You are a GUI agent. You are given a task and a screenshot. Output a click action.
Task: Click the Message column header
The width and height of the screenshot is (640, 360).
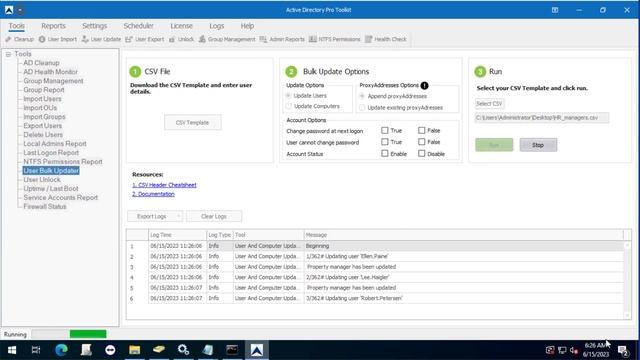(x=463, y=235)
